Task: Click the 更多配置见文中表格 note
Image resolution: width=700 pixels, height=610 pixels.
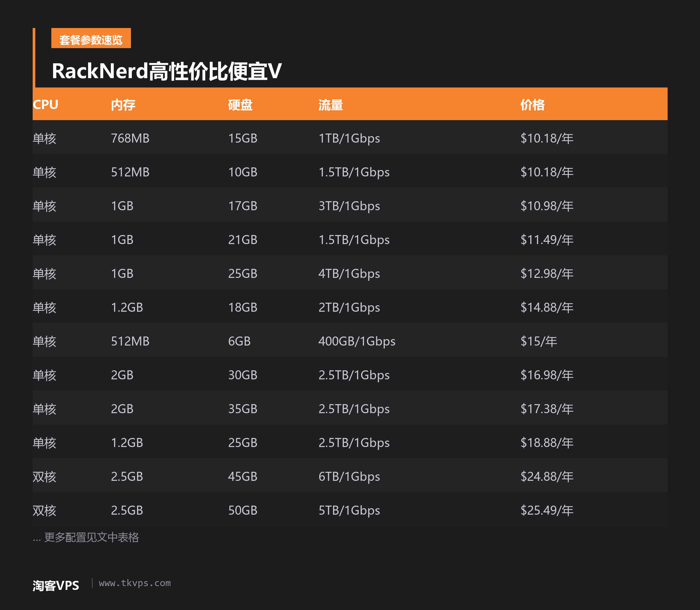Action: click(x=92, y=537)
